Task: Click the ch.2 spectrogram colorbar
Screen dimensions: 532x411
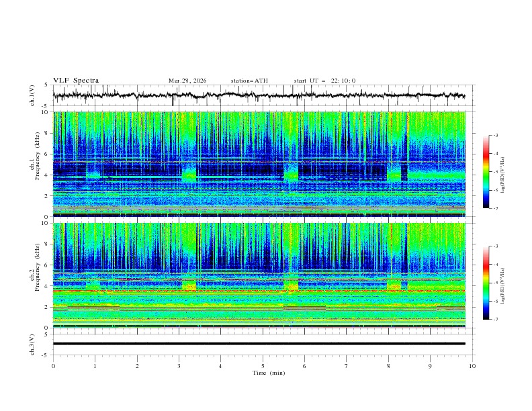Action: click(x=486, y=283)
